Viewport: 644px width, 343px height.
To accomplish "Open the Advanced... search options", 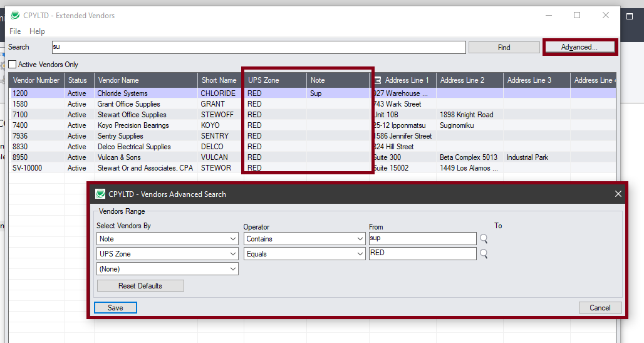I will tap(579, 47).
